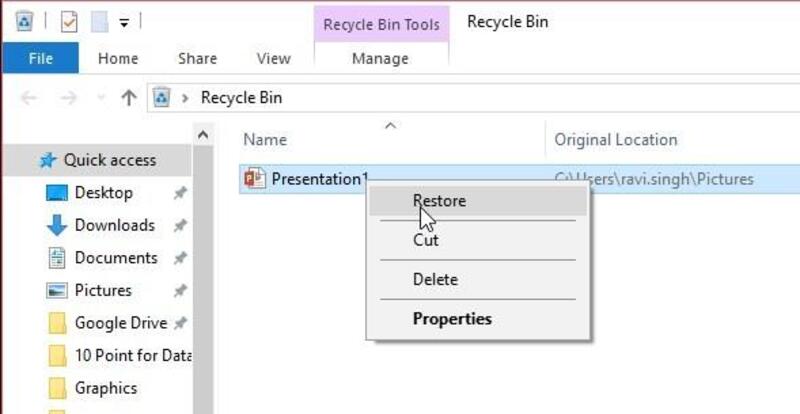This screenshot has width=800, height=414.
Task: Click the Recycle Bin icon in title bar
Action: pos(26,21)
